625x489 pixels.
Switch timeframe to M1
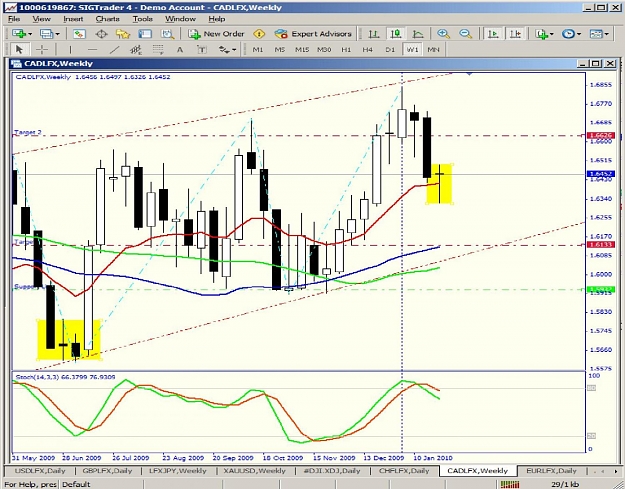pos(258,49)
